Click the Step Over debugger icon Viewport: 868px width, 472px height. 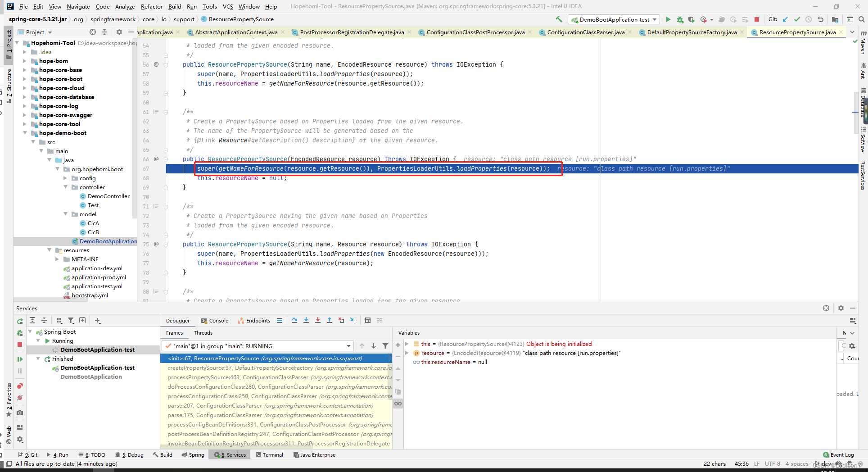pyautogui.click(x=294, y=320)
